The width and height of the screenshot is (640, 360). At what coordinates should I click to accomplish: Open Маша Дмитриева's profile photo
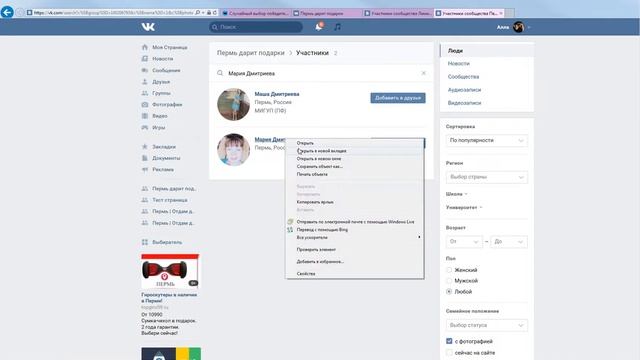pyautogui.click(x=233, y=104)
